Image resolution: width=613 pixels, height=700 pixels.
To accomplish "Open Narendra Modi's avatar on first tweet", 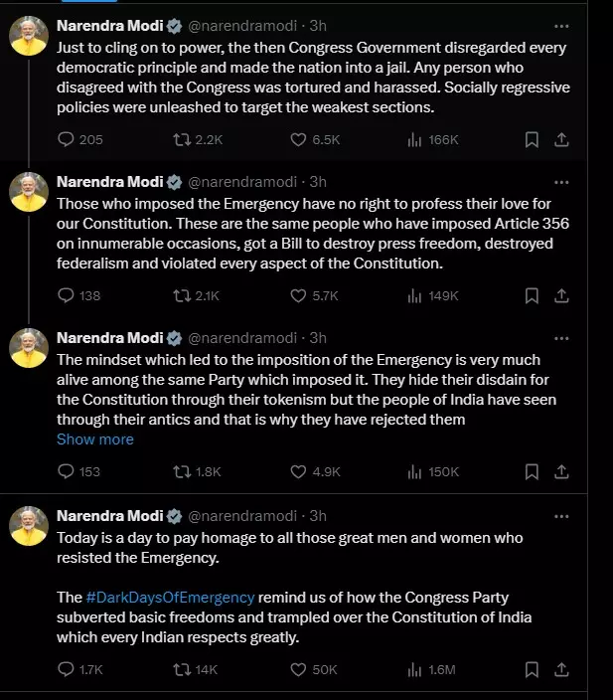I will pos(29,37).
